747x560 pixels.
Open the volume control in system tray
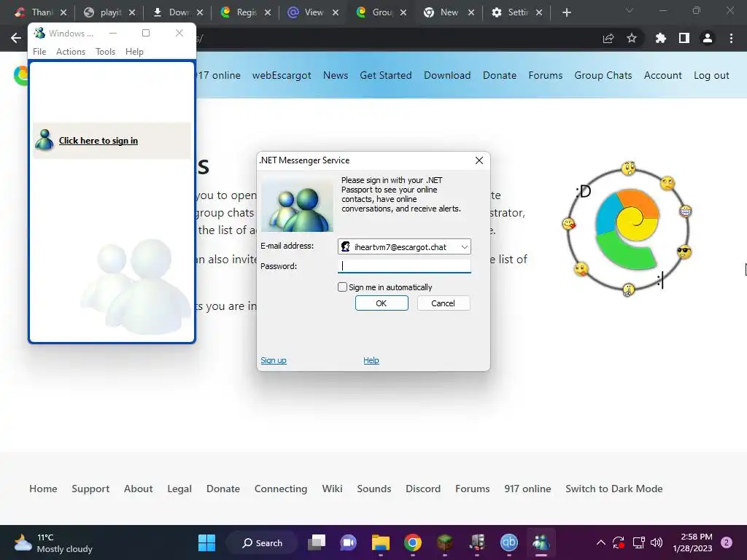point(657,542)
